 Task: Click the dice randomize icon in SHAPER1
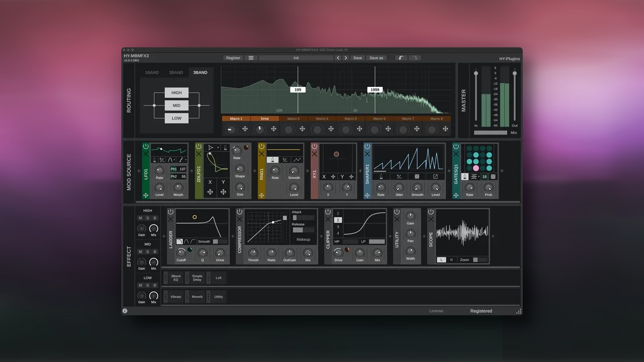pyautogui.click(x=417, y=176)
